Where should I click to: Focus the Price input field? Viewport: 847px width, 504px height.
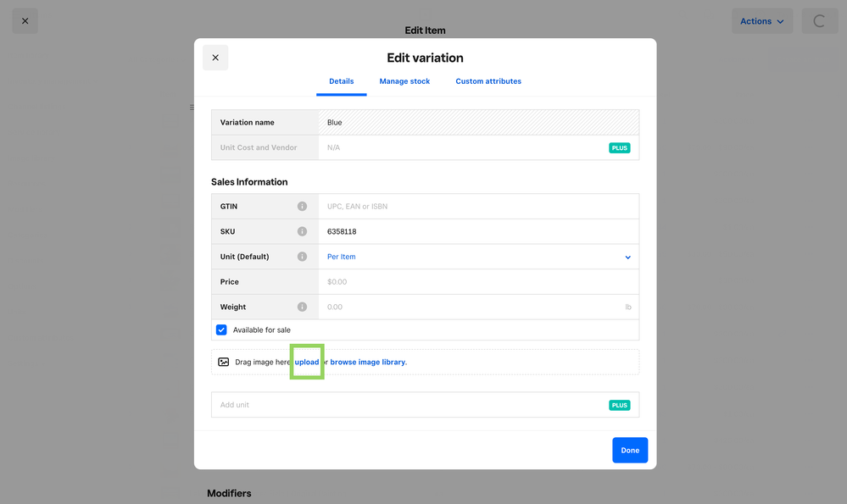pos(478,282)
